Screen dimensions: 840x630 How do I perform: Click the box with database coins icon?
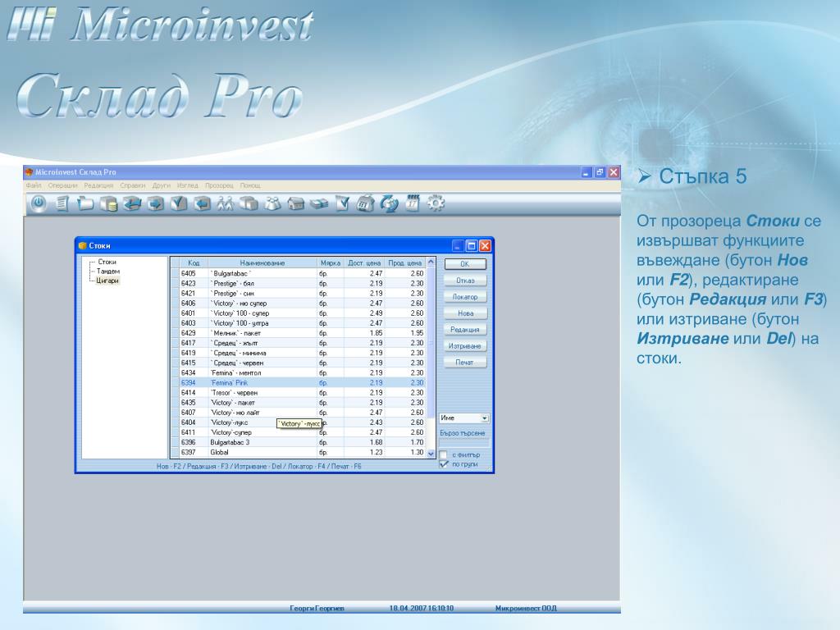coord(109,204)
